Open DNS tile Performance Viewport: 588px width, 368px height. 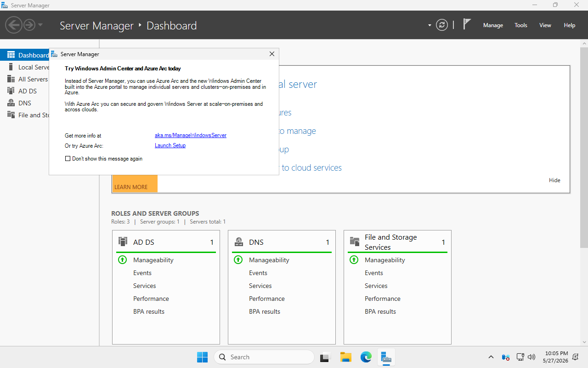(267, 299)
